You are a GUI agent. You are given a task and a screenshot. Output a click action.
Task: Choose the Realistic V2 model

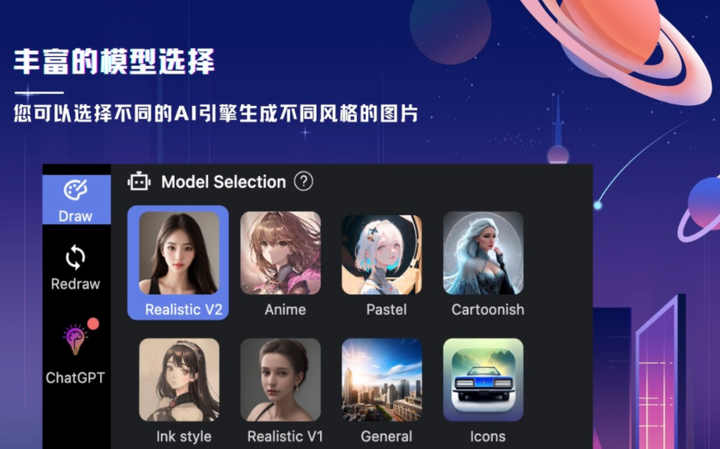[x=178, y=263]
